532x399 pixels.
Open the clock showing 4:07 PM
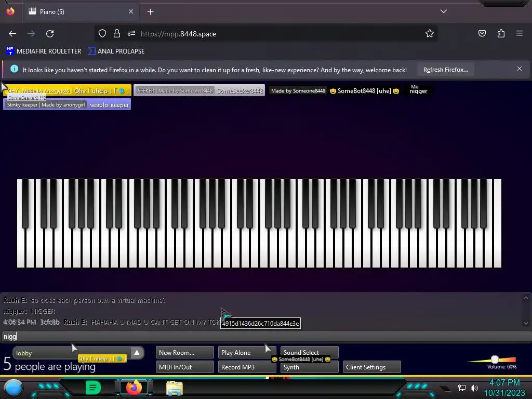coord(504,388)
